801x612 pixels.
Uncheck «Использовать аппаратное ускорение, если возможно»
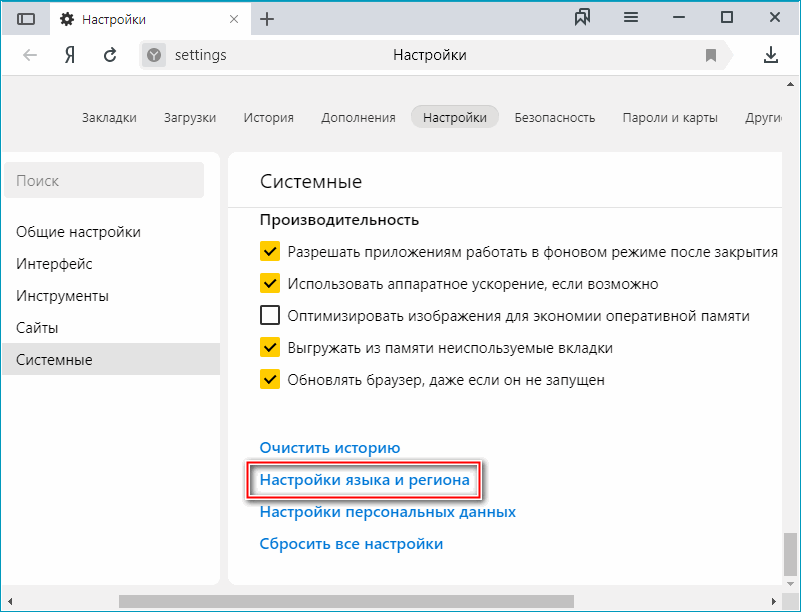(269, 283)
